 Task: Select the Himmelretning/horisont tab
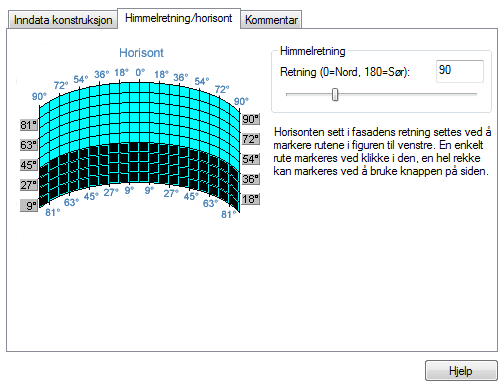pyautogui.click(x=179, y=18)
